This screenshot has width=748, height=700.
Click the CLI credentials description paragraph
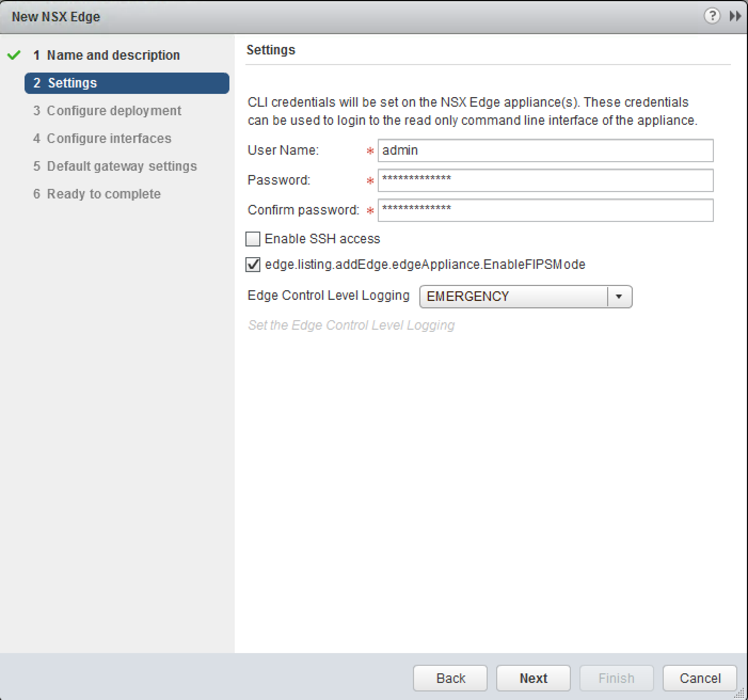[x=473, y=111]
